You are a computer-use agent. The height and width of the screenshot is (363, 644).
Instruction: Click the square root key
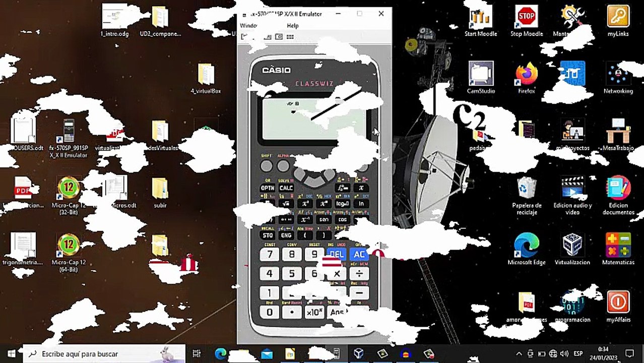(286, 204)
